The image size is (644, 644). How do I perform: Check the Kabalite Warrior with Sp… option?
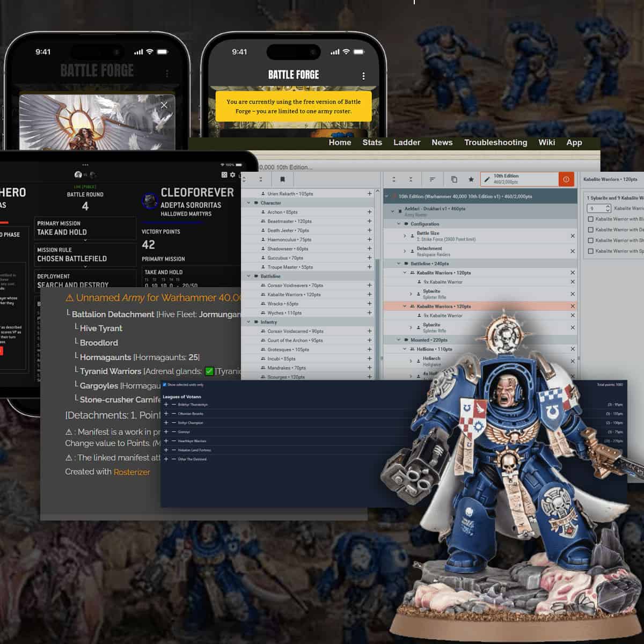point(591,251)
